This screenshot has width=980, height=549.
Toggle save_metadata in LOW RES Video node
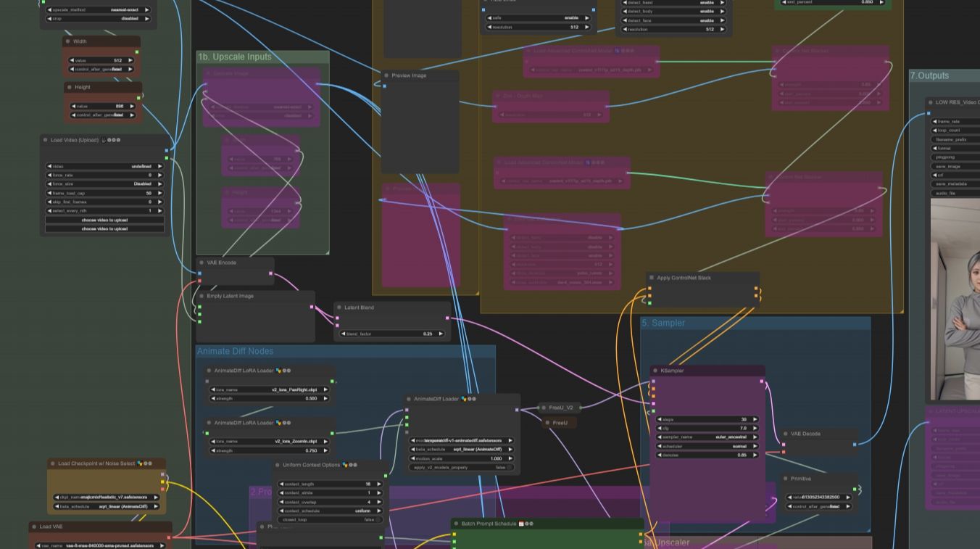(955, 184)
